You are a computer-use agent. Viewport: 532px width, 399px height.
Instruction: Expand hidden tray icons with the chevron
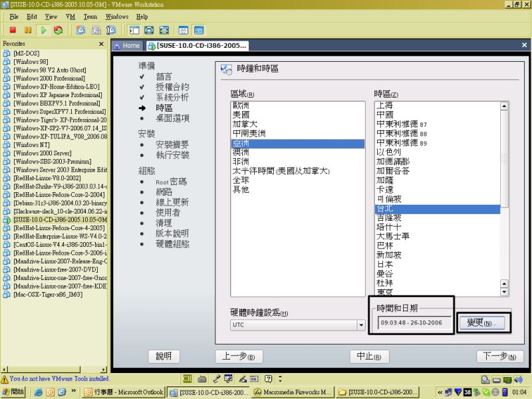pos(440,392)
